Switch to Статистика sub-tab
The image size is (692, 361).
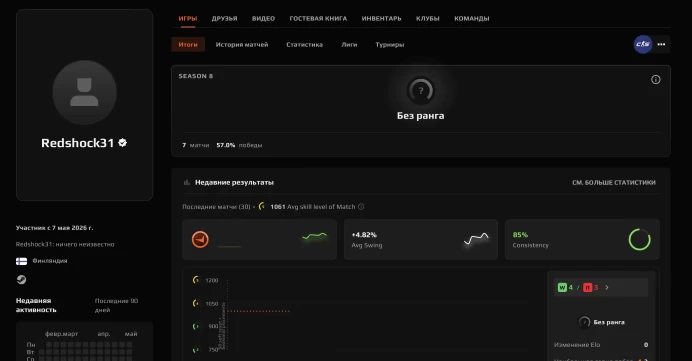(305, 45)
